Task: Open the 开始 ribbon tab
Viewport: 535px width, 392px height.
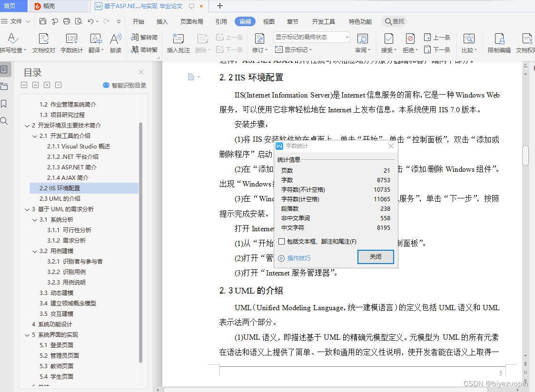Action: [x=138, y=21]
